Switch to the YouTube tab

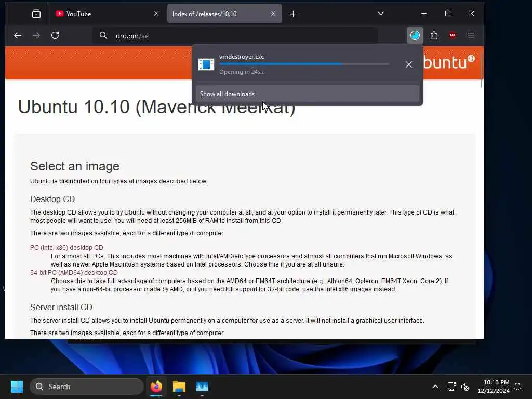[107, 14]
